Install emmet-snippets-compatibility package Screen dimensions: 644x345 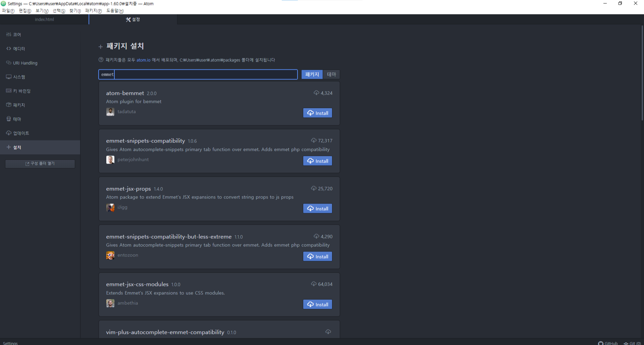coord(318,161)
